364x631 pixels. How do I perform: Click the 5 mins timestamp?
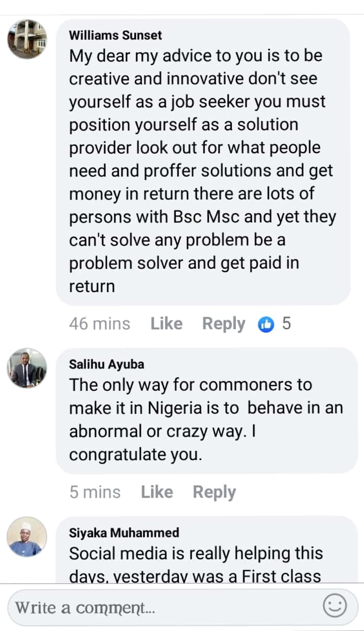click(x=95, y=492)
